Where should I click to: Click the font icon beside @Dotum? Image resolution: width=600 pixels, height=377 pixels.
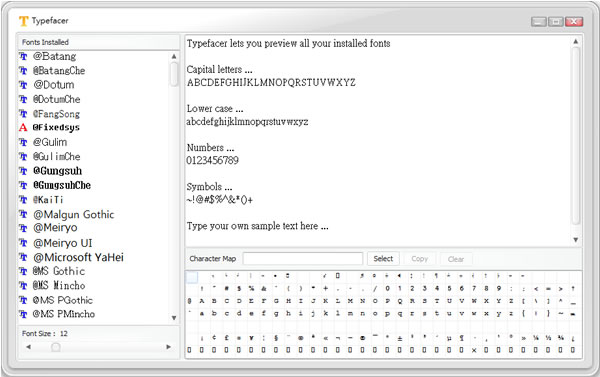pos(23,85)
